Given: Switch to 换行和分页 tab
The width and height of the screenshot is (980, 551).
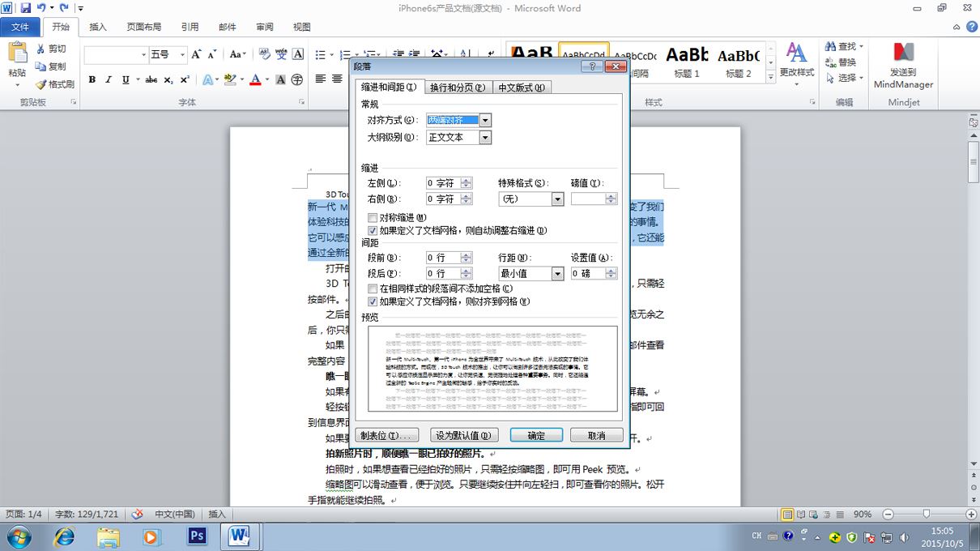Looking at the screenshot, I should pos(458,88).
